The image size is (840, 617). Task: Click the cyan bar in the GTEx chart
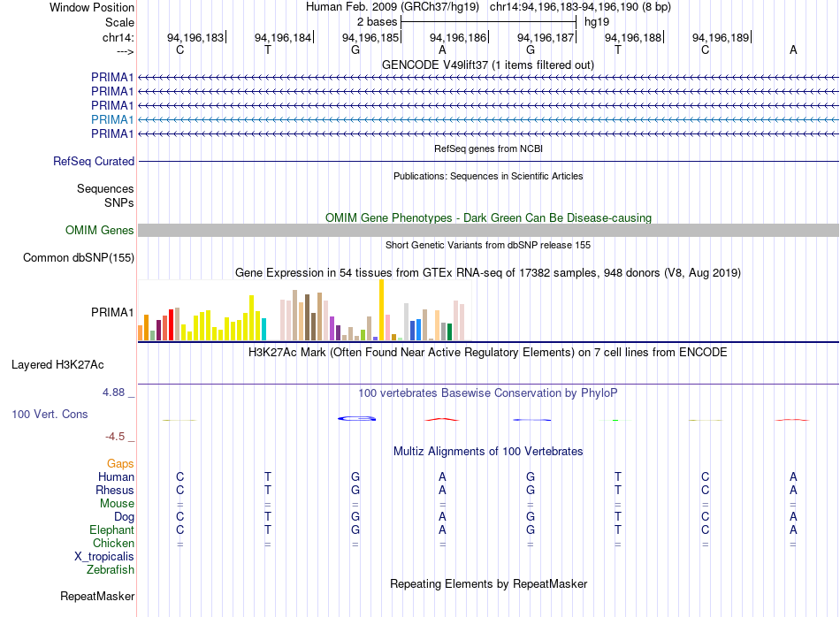(x=263, y=330)
